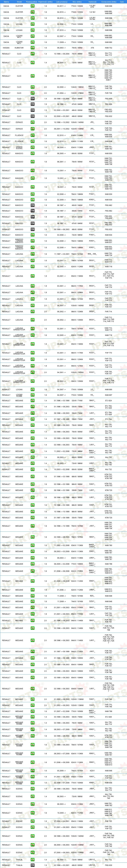Click the petrol icon for DACIA DUSTER 04.2011
This screenshot has width=127, height=868.
(33, 6)
